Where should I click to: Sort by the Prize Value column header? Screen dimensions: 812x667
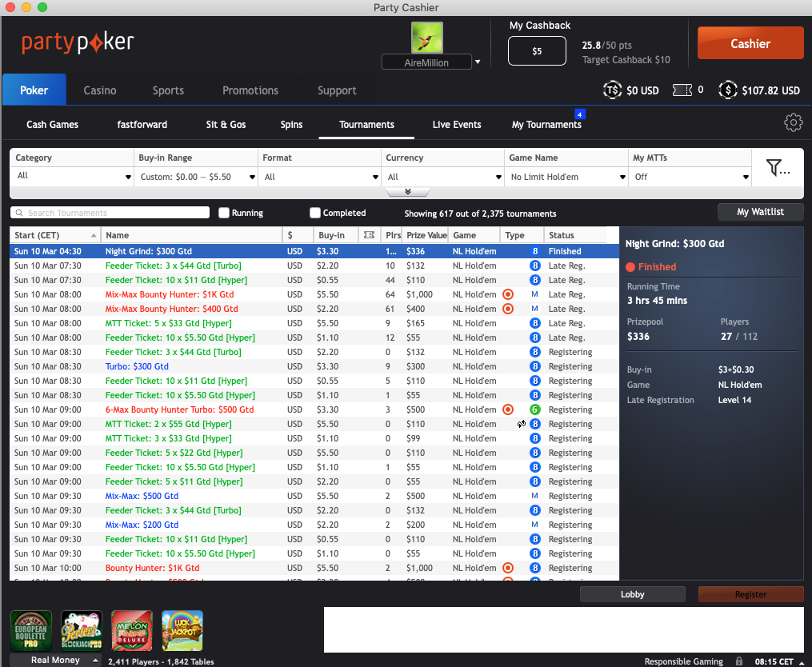[x=426, y=235]
